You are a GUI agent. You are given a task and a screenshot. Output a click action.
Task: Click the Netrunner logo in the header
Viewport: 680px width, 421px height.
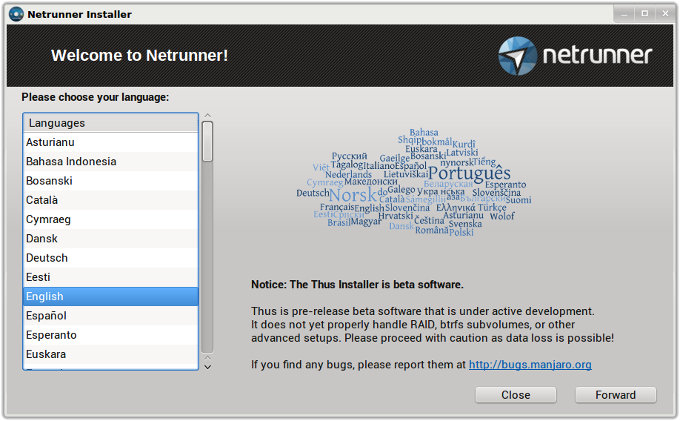[575, 55]
